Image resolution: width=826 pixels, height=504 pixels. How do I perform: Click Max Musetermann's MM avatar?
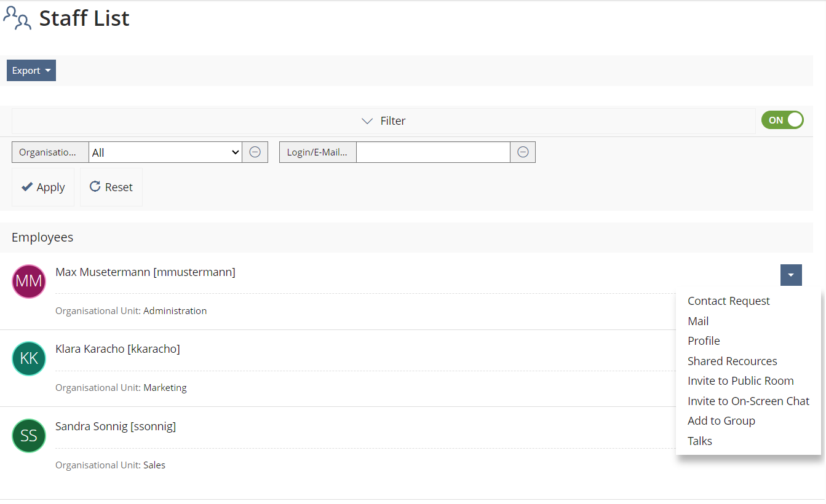click(x=29, y=282)
